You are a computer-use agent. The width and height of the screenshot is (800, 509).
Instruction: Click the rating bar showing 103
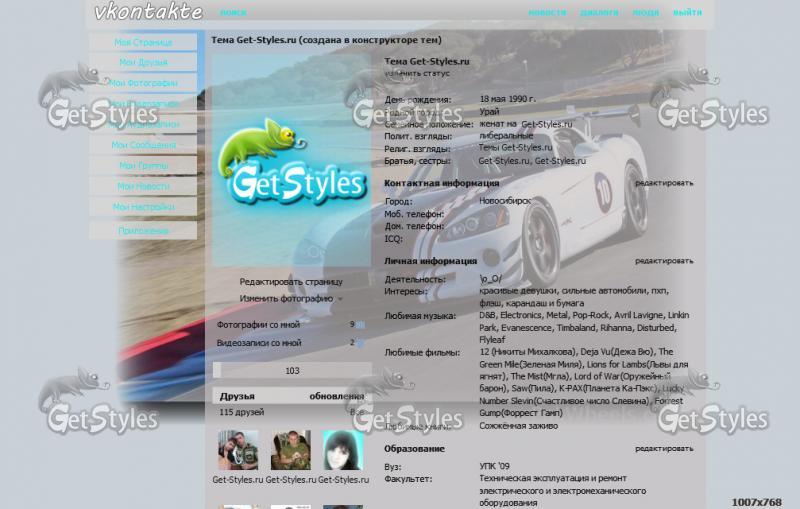point(292,370)
